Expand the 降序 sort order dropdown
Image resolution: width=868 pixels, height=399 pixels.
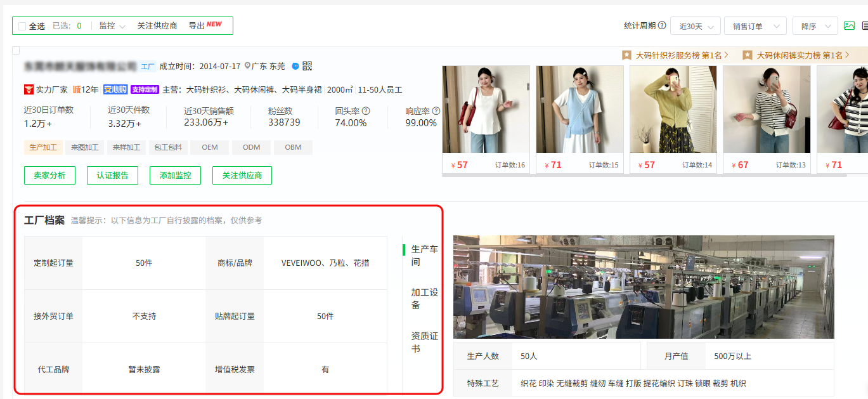[x=815, y=26]
